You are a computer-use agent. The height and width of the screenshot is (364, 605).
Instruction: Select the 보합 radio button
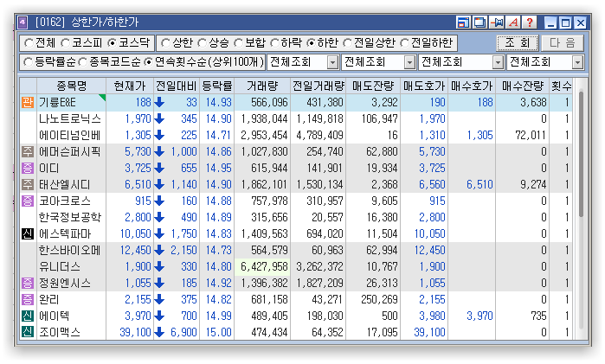238,43
